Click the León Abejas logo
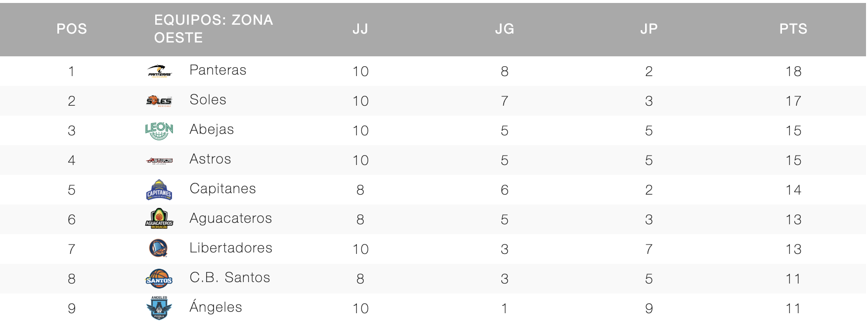 click(159, 131)
